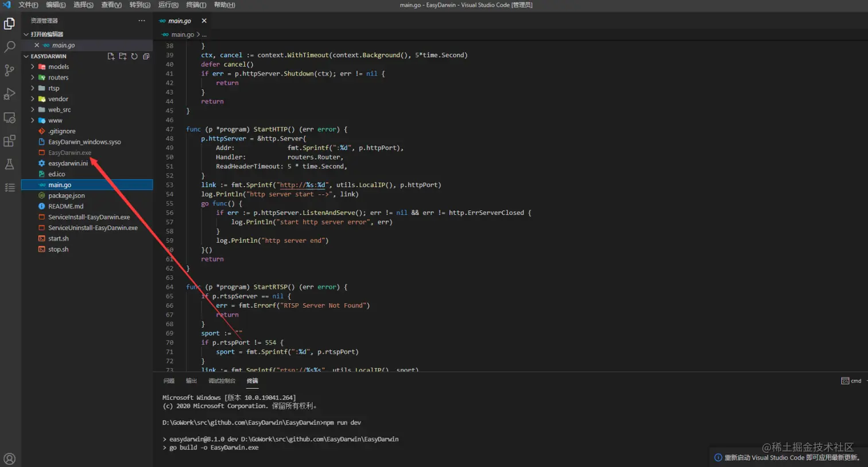The height and width of the screenshot is (467, 868).
Task: Open the Source Control view
Action: 10,70
